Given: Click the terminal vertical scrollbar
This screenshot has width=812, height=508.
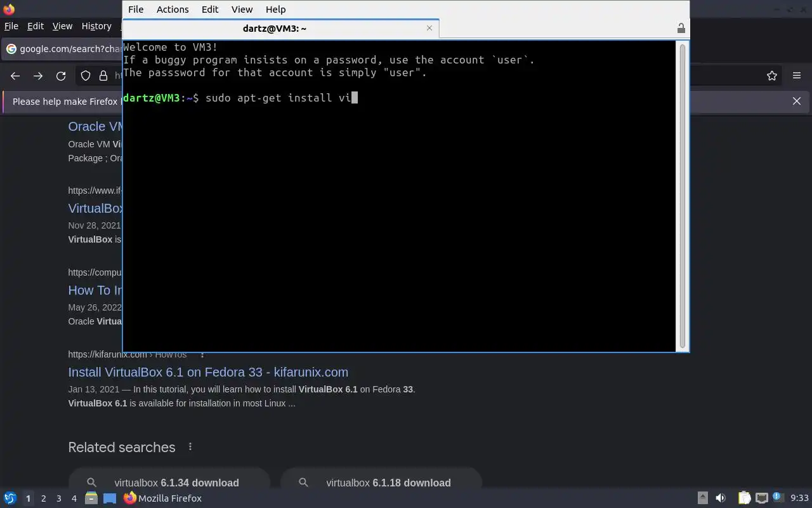Looking at the screenshot, I should [x=683, y=196].
